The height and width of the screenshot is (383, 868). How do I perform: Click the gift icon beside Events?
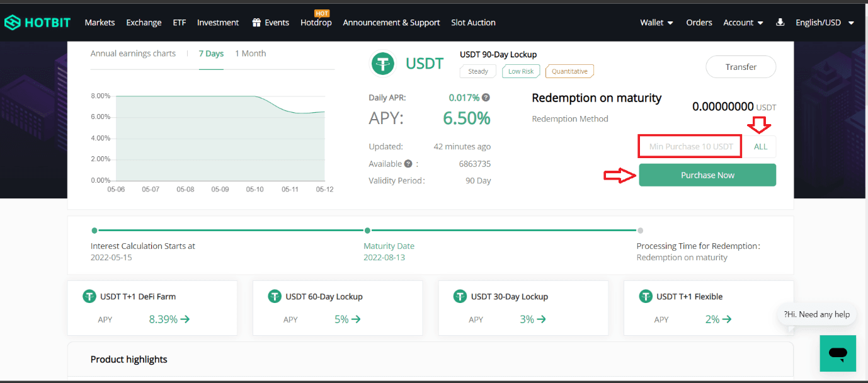click(256, 23)
